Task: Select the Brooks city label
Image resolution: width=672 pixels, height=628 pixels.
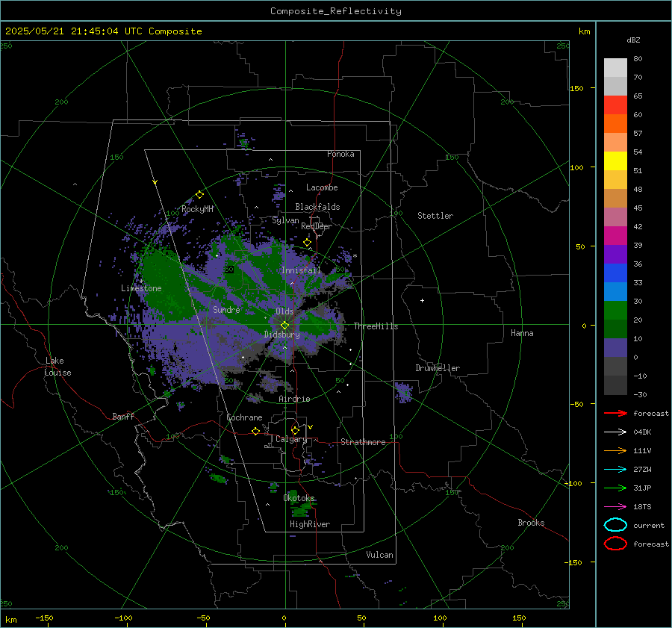Action: pyautogui.click(x=531, y=523)
